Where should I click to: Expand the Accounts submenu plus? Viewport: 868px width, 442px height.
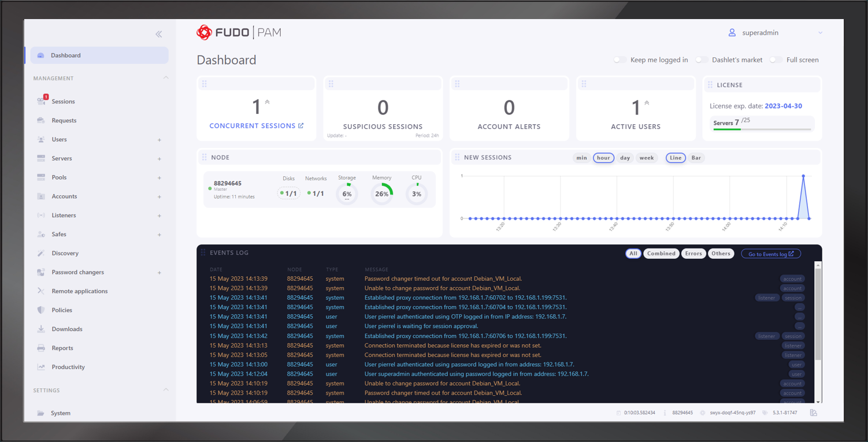point(159,197)
